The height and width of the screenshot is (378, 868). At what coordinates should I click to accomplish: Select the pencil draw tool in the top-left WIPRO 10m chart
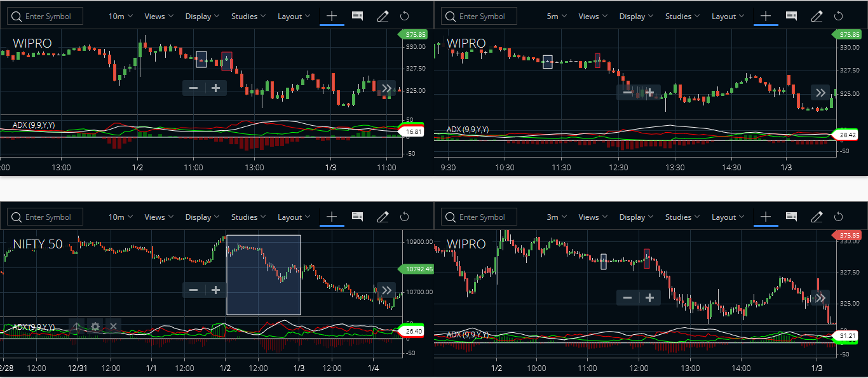383,17
